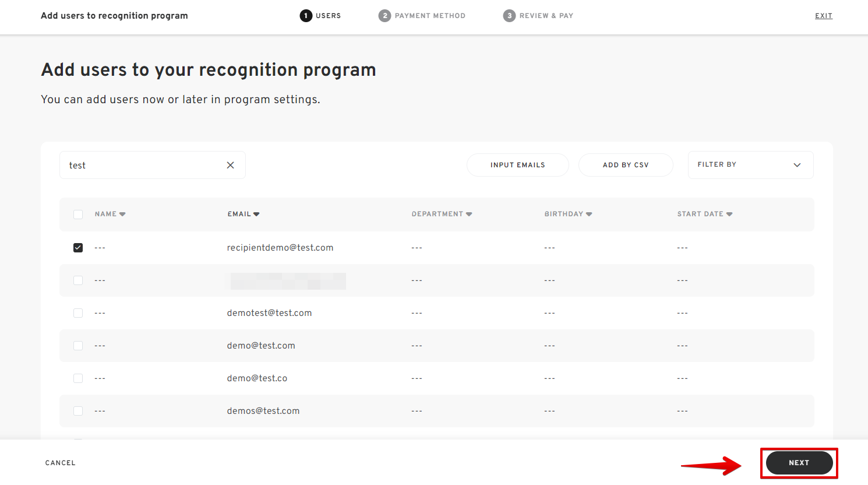The image size is (868, 485).
Task: Sort by Start Date column arrow
Action: tap(729, 215)
